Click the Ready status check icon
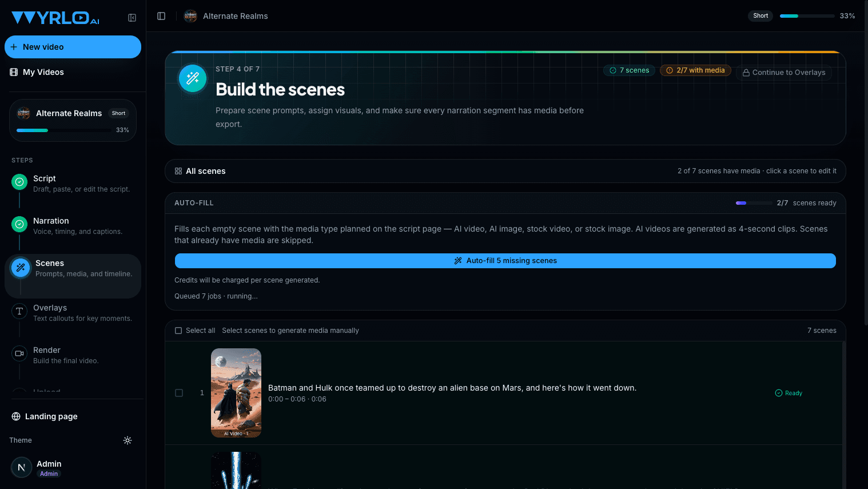Screen dimensions: 868x489 [778, 393]
